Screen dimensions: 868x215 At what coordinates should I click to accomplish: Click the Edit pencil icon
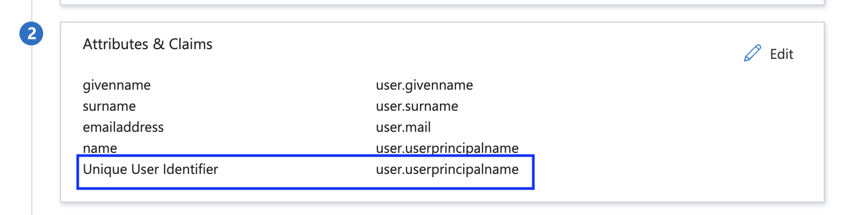click(x=752, y=53)
